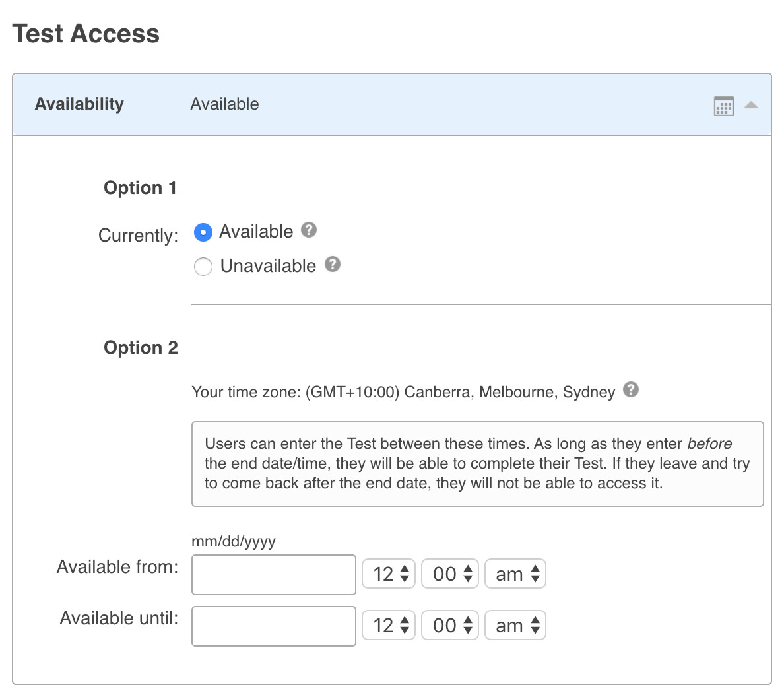The width and height of the screenshot is (784, 693).
Task: Select the Available radio button
Action: pos(203,232)
